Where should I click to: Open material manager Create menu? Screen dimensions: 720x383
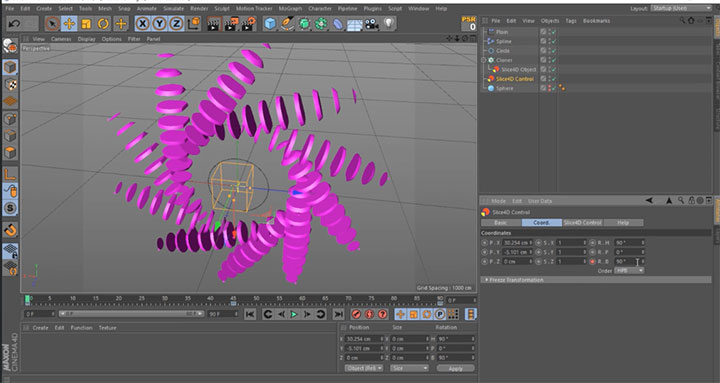[40, 328]
